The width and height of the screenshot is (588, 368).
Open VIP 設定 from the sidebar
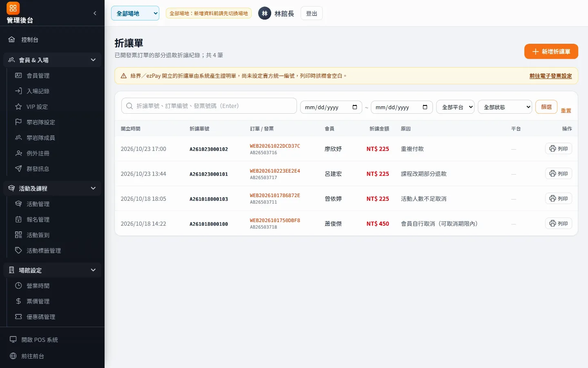click(x=56, y=107)
